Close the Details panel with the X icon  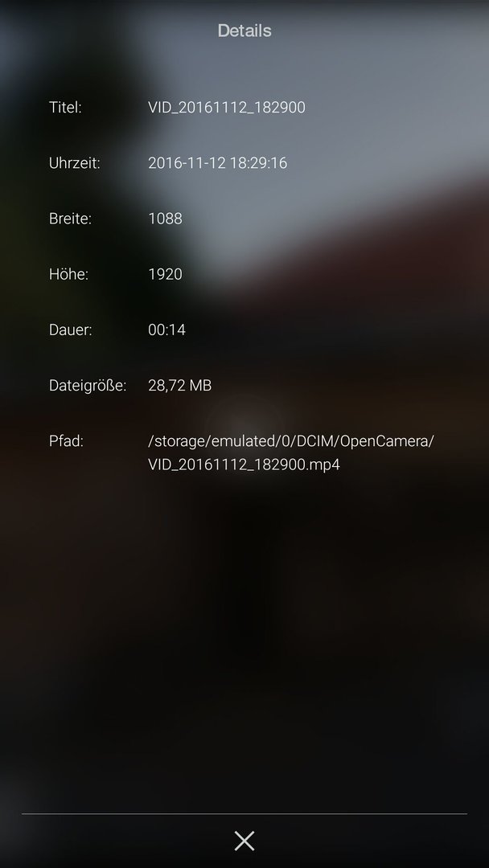point(244,841)
